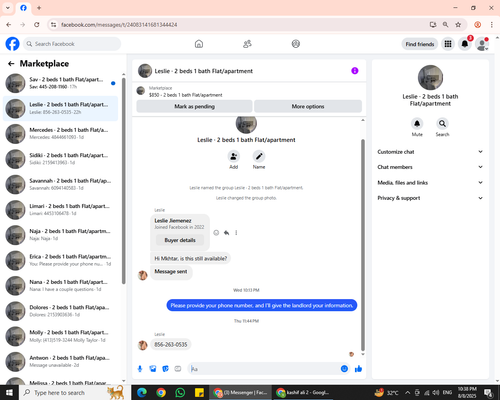Open the emoji picker in message box
Image resolution: width=500 pixels, height=400 pixels.
(344, 369)
